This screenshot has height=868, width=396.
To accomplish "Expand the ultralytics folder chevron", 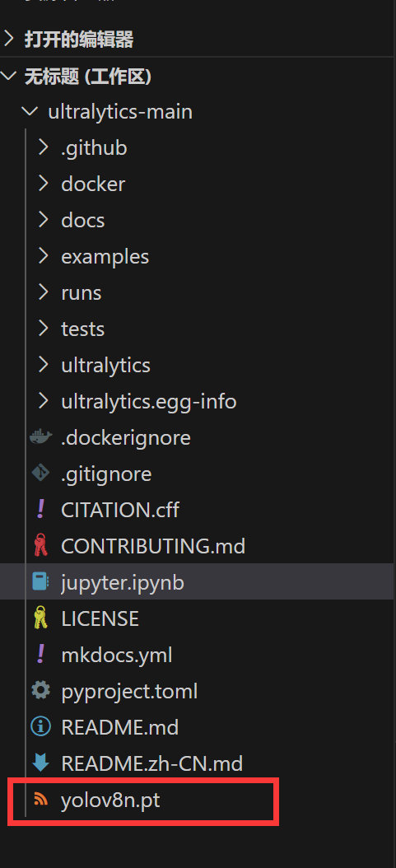I will tap(43, 365).
